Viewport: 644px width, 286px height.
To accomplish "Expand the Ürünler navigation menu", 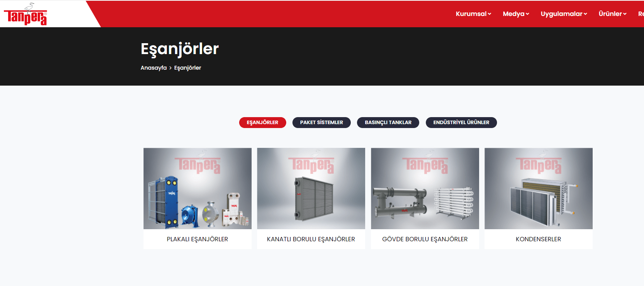I will point(612,14).
